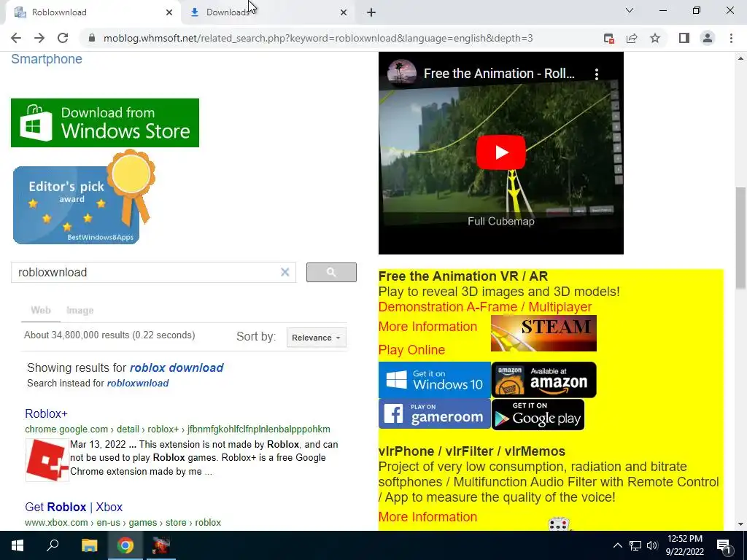Close the Robloxwnload tab
Image resolution: width=747 pixels, height=560 pixels.
(169, 12)
